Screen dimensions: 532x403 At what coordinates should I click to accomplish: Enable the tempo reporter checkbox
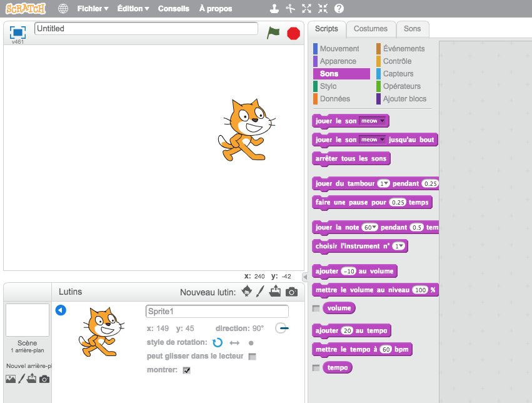(316, 368)
